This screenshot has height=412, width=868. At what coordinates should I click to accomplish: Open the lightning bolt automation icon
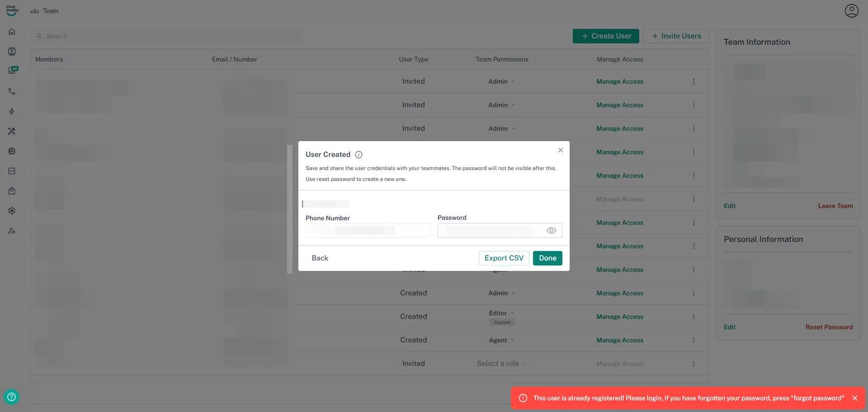[x=12, y=111]
